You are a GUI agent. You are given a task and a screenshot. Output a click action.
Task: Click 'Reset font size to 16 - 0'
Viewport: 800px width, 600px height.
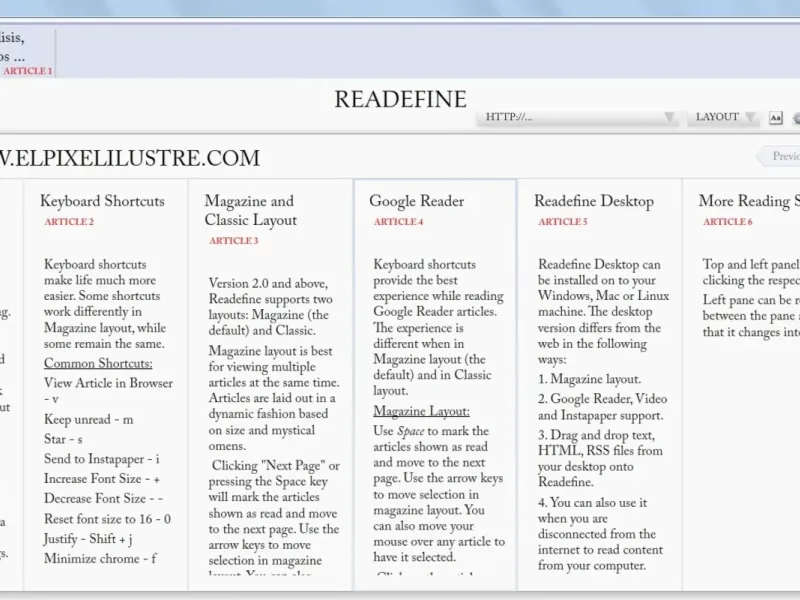[107, 519]
